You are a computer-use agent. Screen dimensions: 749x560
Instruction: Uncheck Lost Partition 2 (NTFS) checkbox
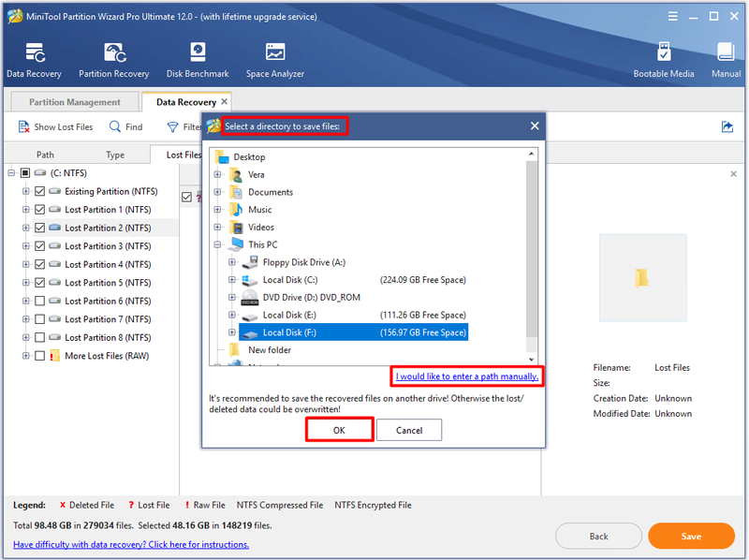40,228
